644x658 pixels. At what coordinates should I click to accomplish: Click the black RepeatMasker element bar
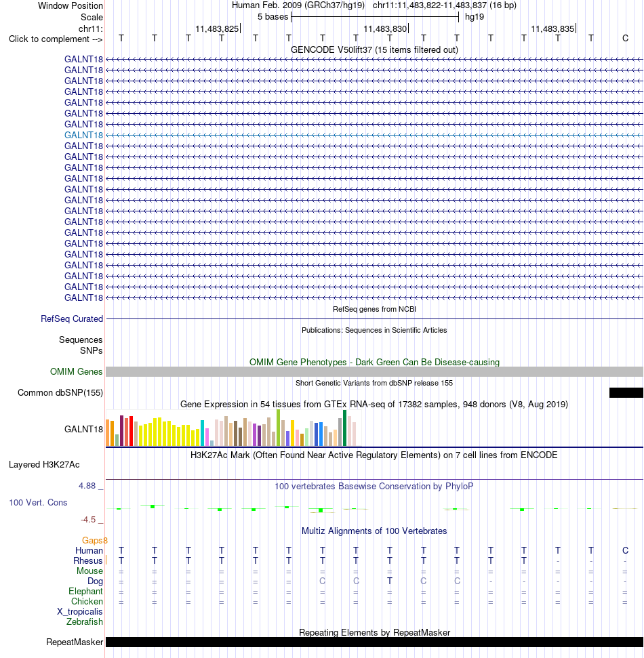click(374, 642)
